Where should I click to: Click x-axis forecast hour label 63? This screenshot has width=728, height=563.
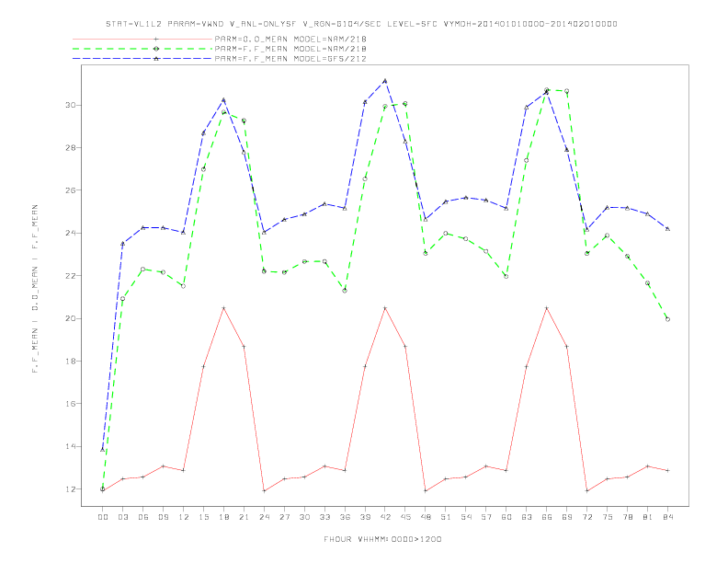pos(527,517)
